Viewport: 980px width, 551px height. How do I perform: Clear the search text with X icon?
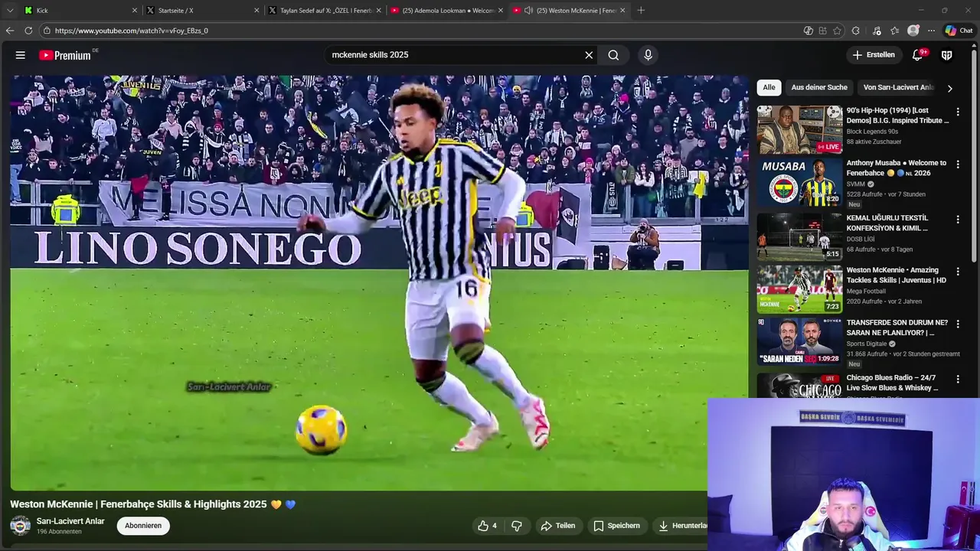589,55
